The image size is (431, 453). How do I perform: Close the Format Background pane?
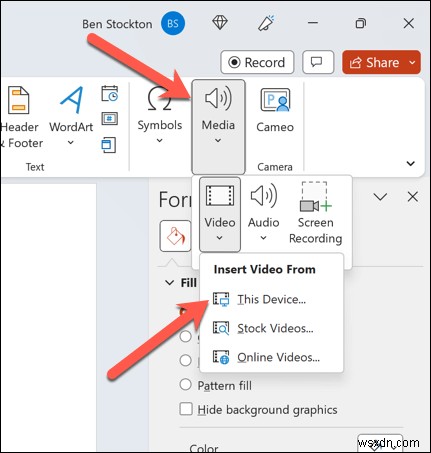point(413,197)
